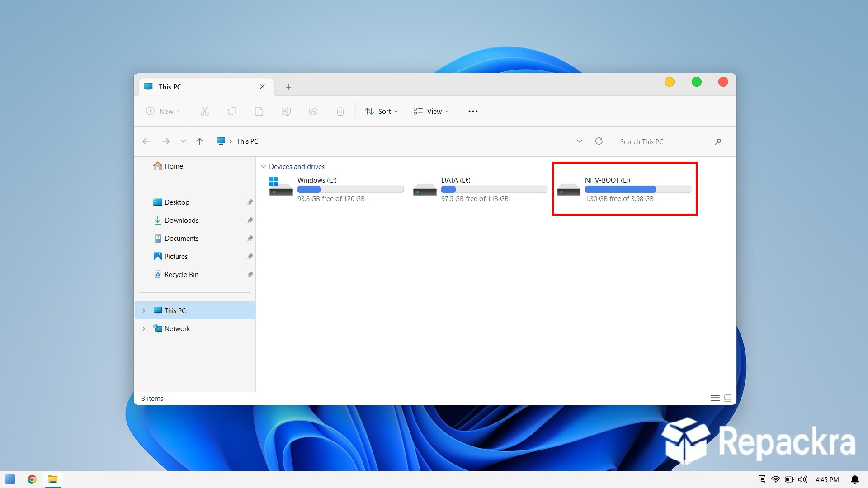This screenshot has height=488, width=868.
Task: Expand Network in navigation tree
Action: coord(144,328)
